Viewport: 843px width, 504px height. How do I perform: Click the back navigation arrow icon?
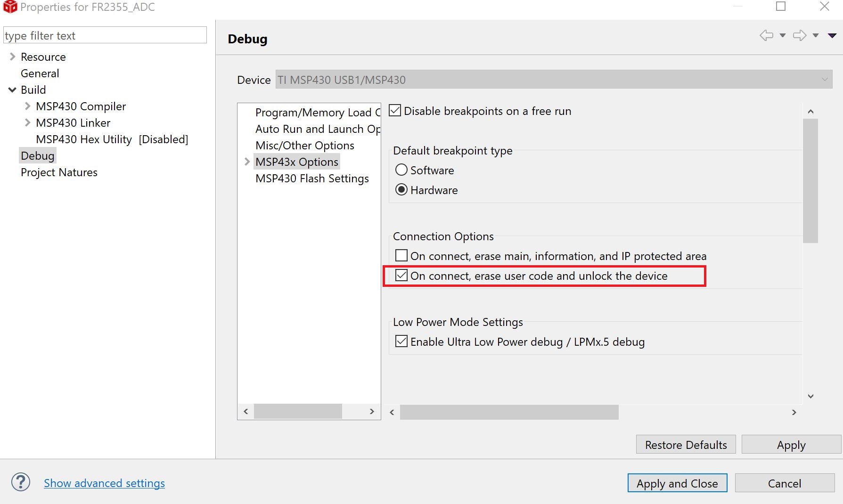pos(766,35)
